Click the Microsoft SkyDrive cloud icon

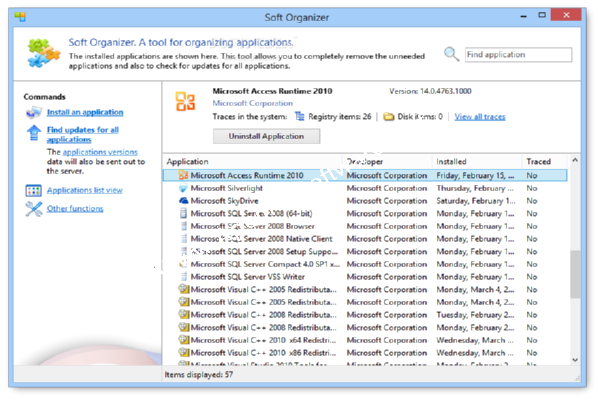(183, 201)
